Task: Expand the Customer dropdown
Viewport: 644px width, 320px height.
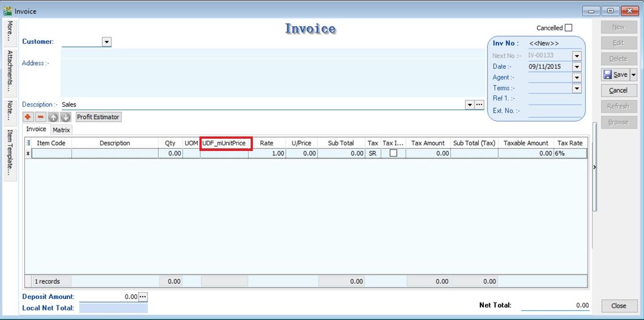Action: click(107, 42)
